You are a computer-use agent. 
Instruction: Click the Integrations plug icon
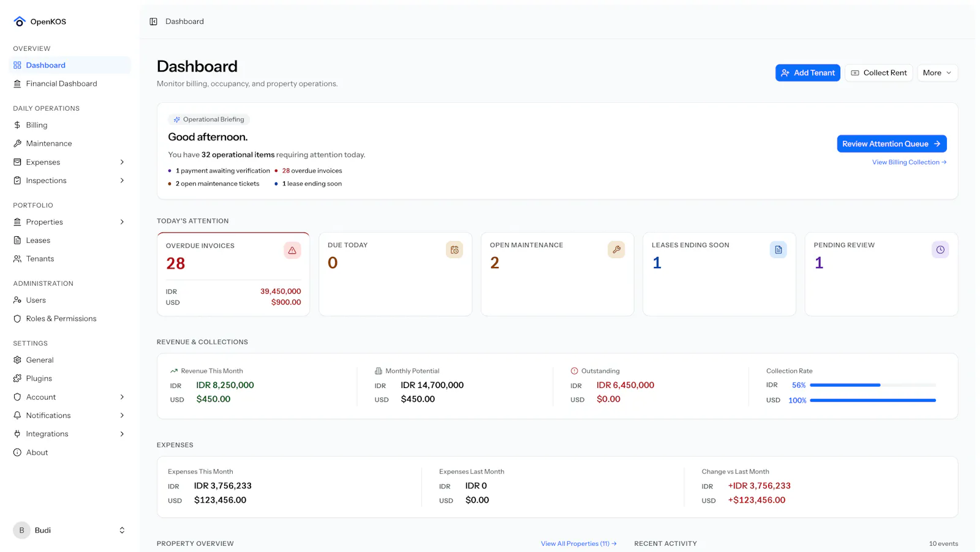[x=17, y=434]
